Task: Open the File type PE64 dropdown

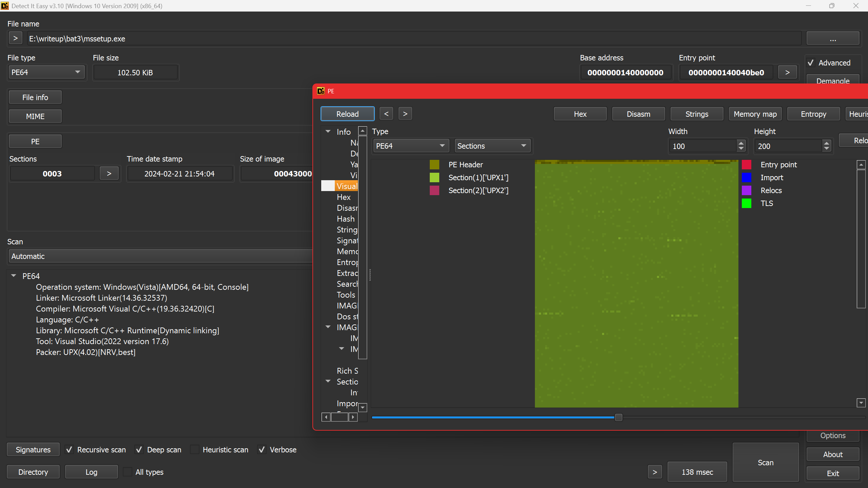Action: pyautogui.click(x=46, y=72)
